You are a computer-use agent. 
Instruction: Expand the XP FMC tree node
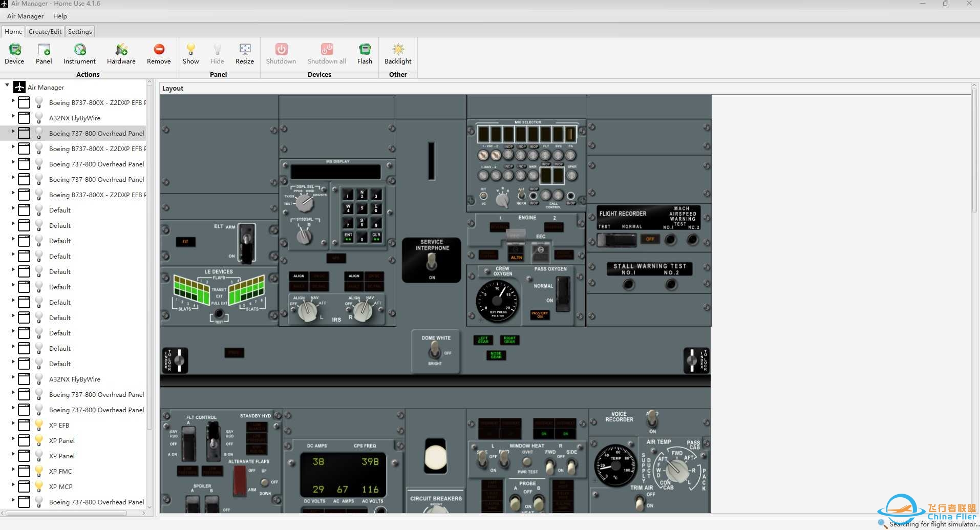point(13,470)
